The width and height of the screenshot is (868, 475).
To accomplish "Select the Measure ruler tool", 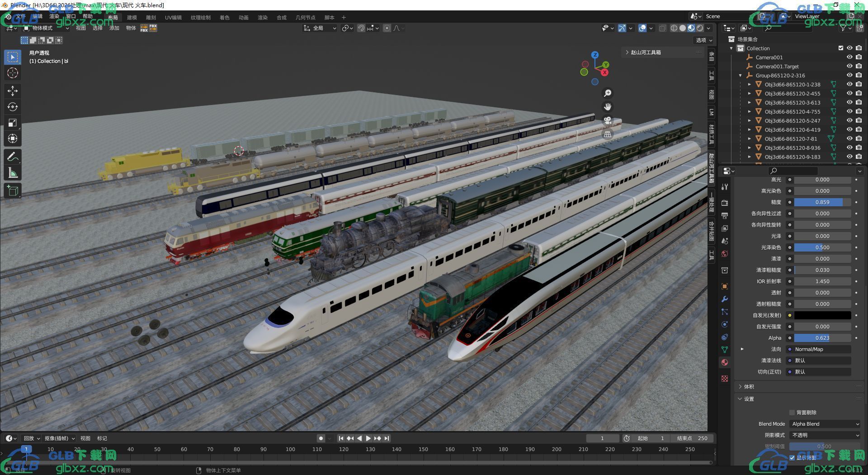I will (x=13, y=173).
